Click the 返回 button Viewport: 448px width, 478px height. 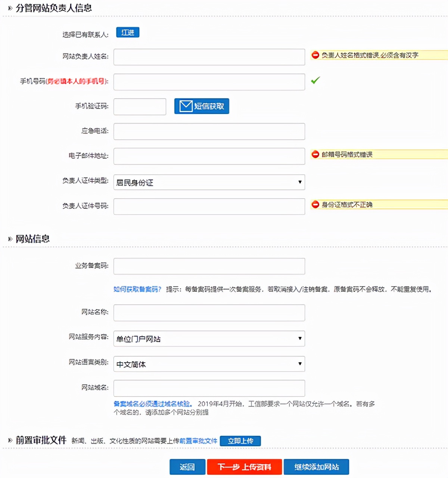[x=187, y=467]
